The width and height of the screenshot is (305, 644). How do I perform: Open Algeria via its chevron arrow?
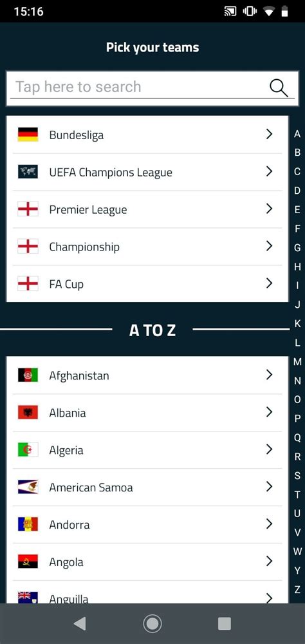(269, 450)
